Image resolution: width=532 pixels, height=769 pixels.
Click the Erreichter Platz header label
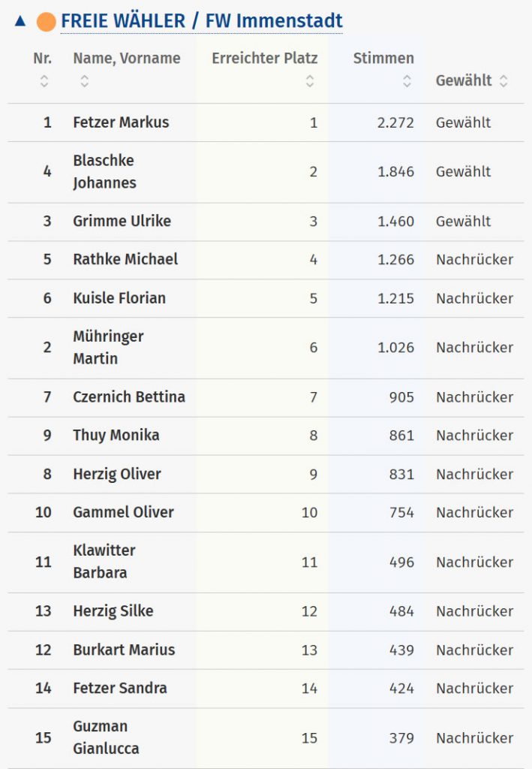tap(264, 59)
